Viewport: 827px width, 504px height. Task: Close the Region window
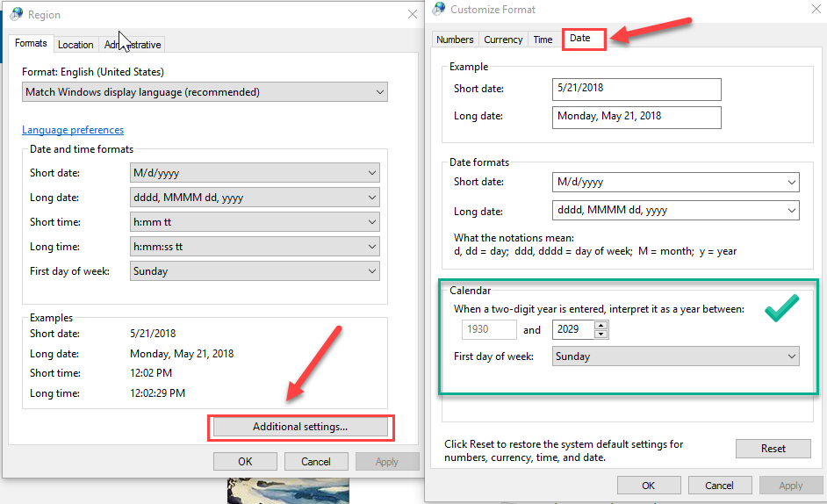click(413, 14)
